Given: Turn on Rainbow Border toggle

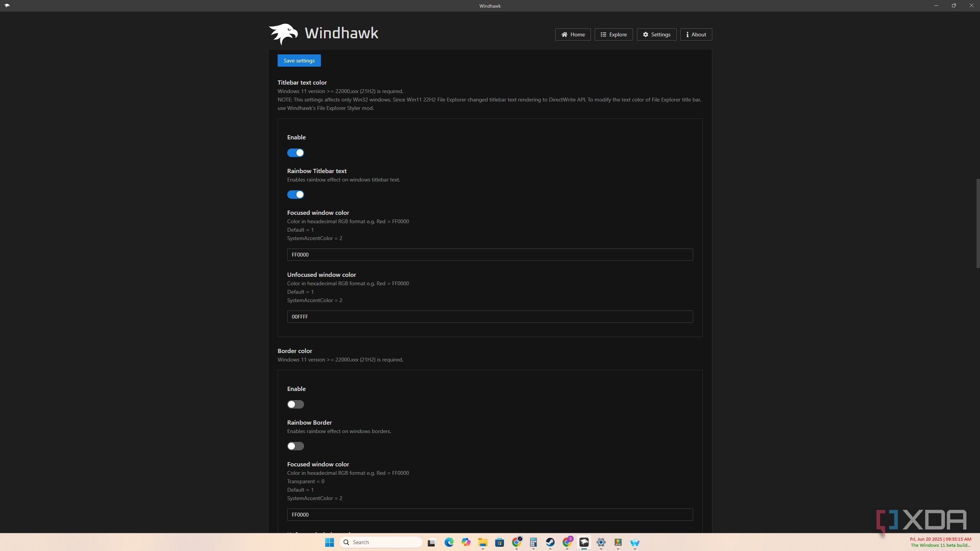Looking at the screenshot, I should tap(295, 446).
